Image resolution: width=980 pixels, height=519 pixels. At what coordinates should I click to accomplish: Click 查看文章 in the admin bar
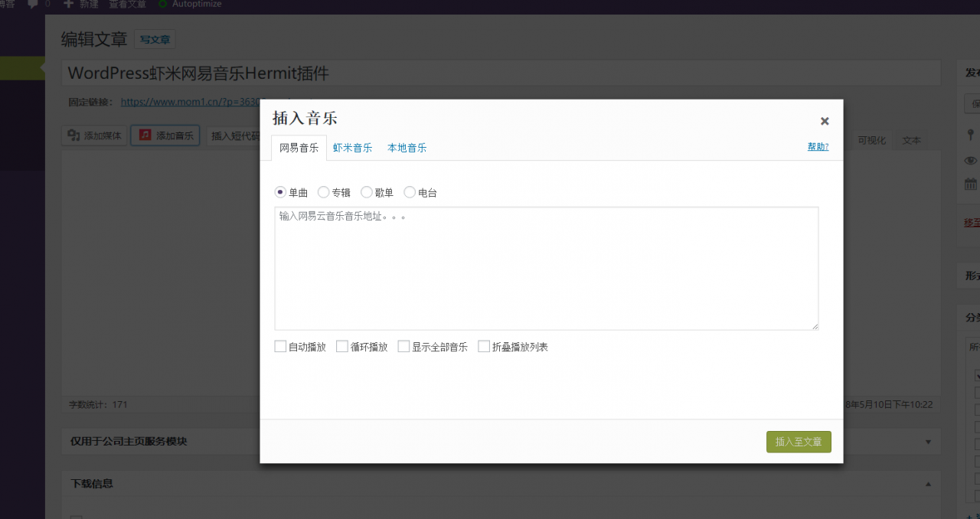tap(127, 5)
